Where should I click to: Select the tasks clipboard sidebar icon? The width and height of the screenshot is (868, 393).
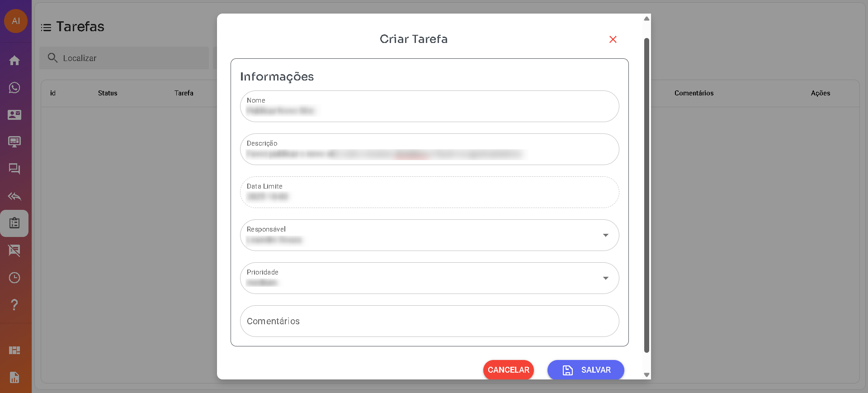coord(14,223)
